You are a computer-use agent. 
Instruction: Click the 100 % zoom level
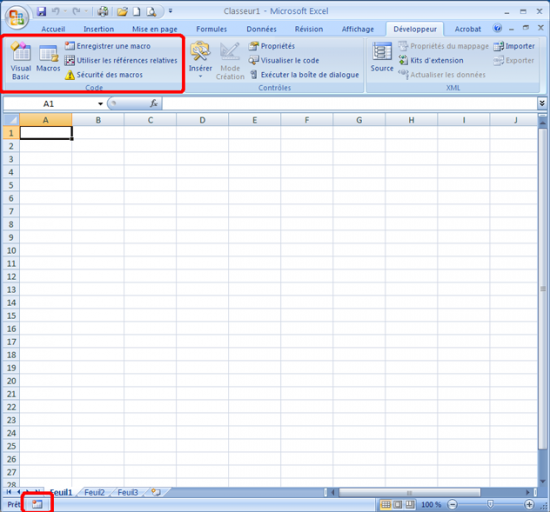click(431, 505)
